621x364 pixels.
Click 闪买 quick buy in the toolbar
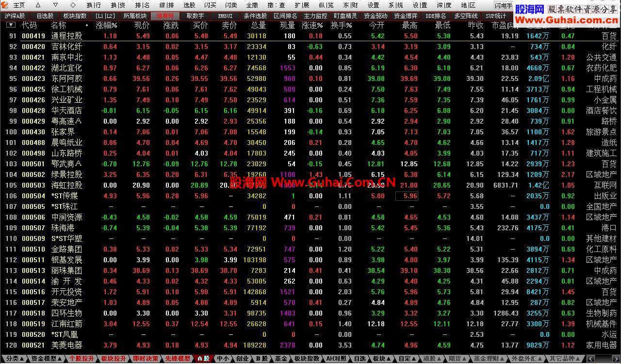click(x=210, y=5)
